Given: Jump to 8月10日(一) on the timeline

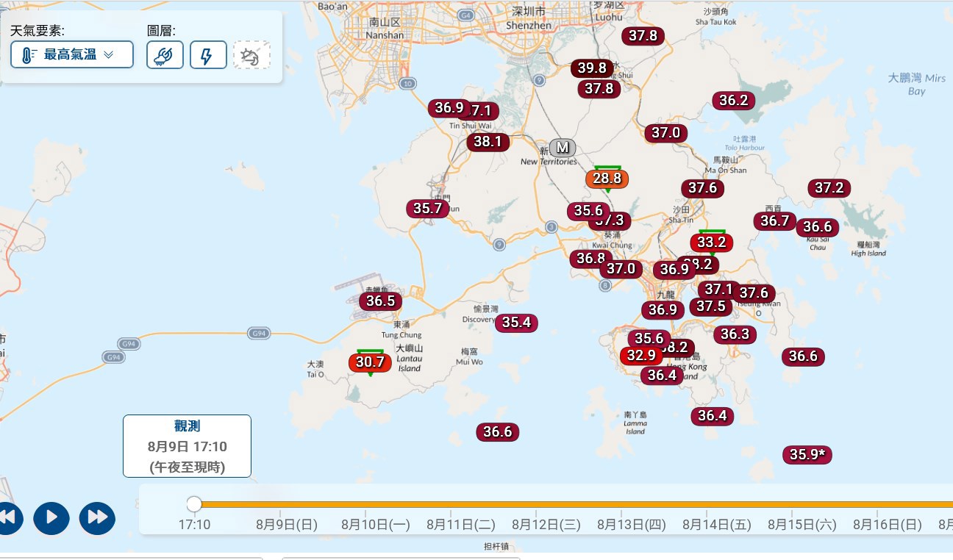Looking at the screenshot, I should [x=376, y=525].
